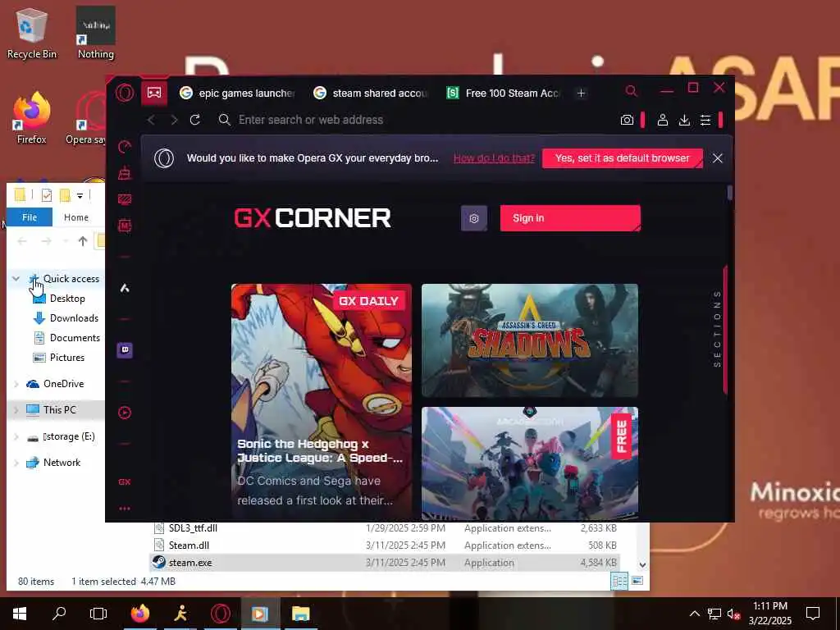Open sidebar setup three dots
Viewport: 840px width, 630px height.
click(125, 509)
